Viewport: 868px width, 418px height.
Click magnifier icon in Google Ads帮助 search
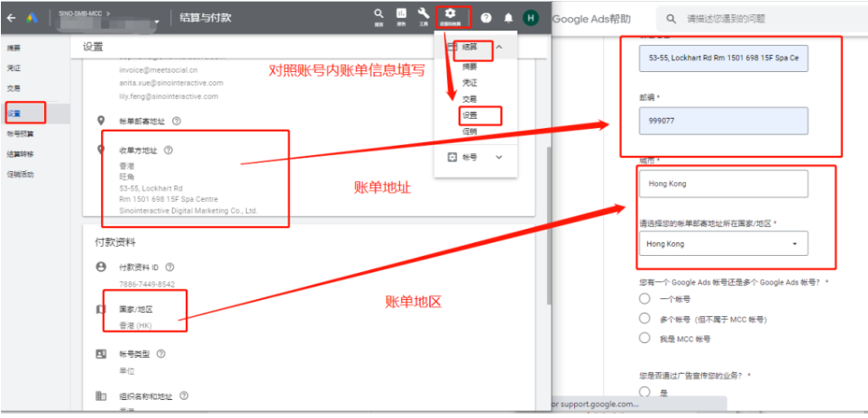pyautogui.click(x=671, y=19)
